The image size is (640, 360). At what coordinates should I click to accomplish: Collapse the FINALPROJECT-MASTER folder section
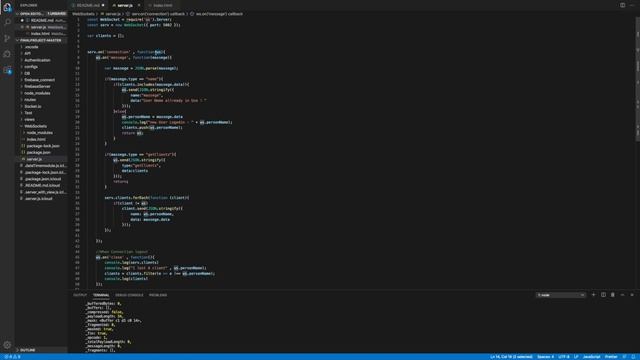click(x=41, y=40)
